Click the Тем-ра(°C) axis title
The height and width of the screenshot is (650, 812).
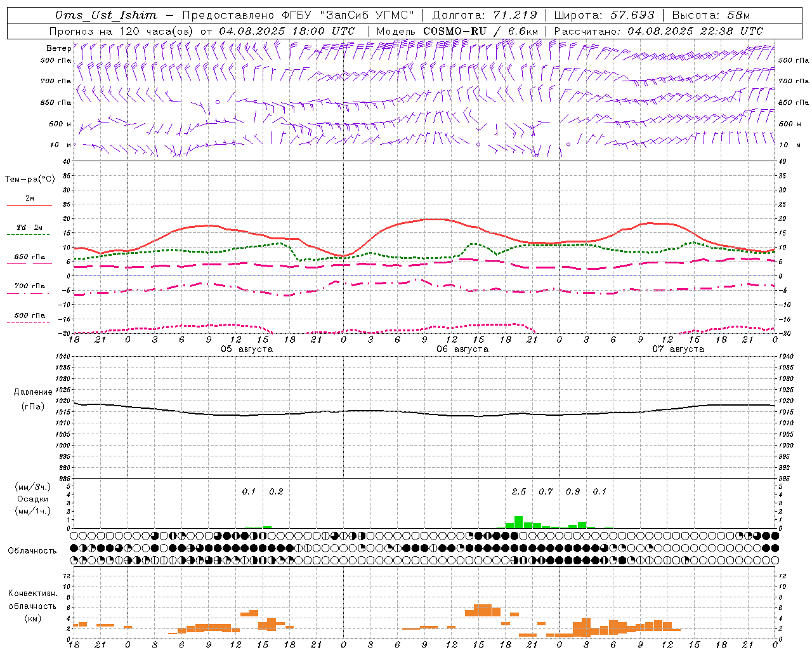30,179
